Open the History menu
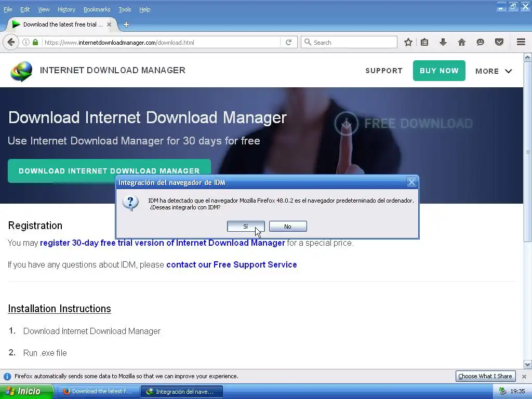The image size is (532, 399). coord(66,9)
